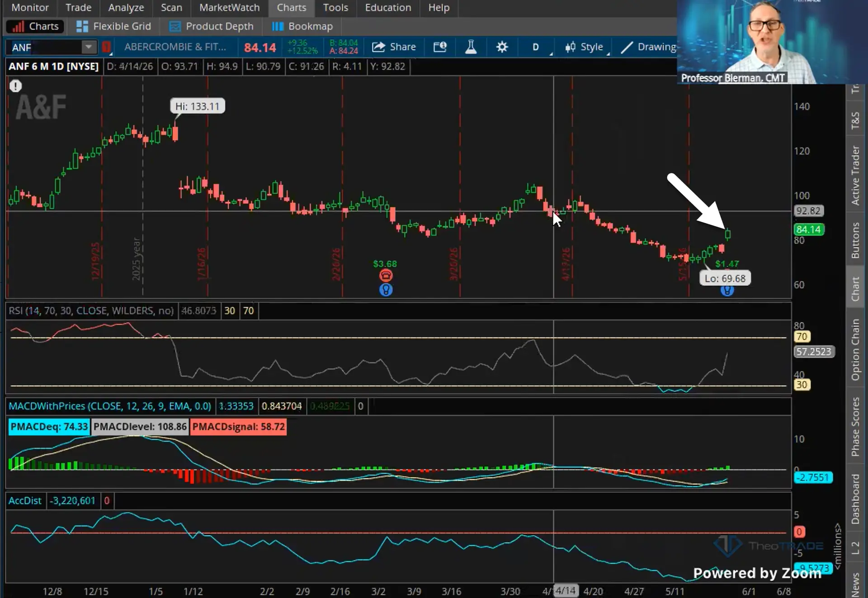
Task: Click the Lo: 69.68 price bubble
Action: 725,279
